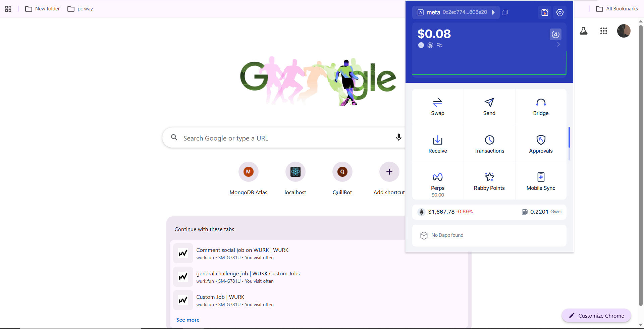
Task: Open the pc way bookmarks folder
Action: pos(80,9)
